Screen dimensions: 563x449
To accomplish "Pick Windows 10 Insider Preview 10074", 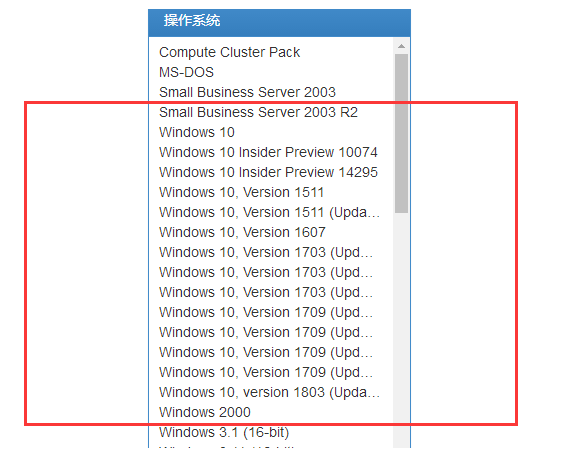I will (x=268, y=152).
